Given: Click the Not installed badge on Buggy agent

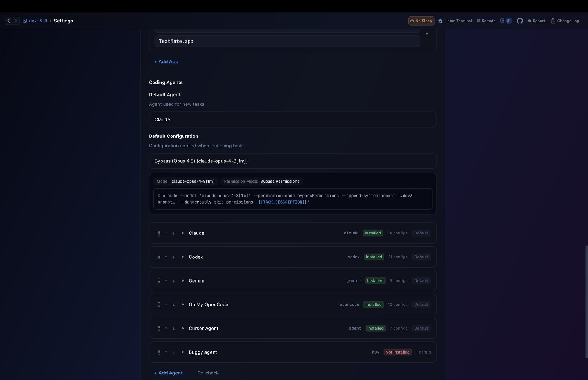Looking at the screenshot, I should click(397, 352).
